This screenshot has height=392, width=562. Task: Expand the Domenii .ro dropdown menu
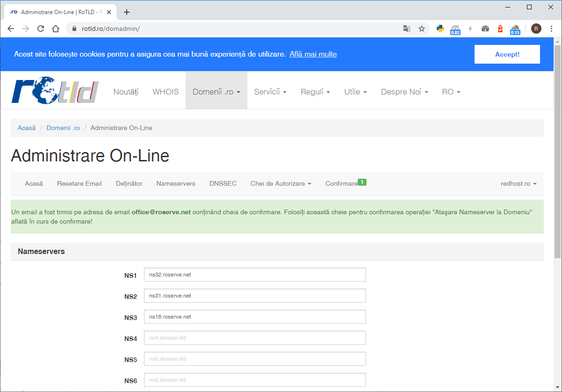tap(216, 92)
